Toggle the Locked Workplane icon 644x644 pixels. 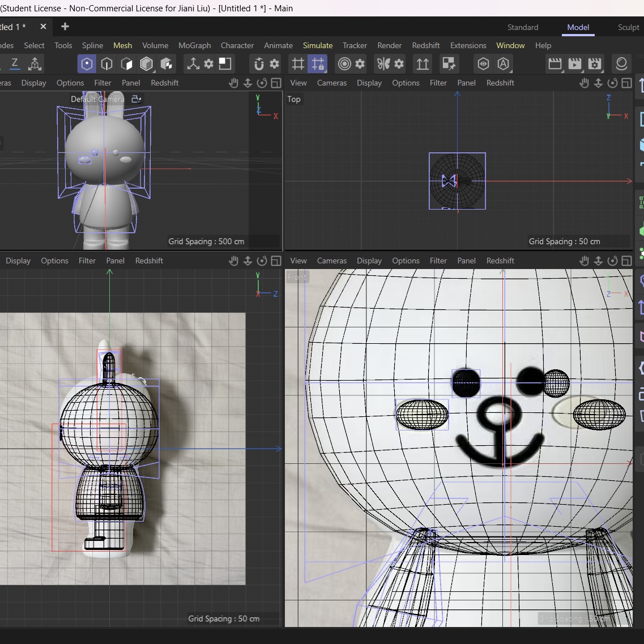[318, 63]
